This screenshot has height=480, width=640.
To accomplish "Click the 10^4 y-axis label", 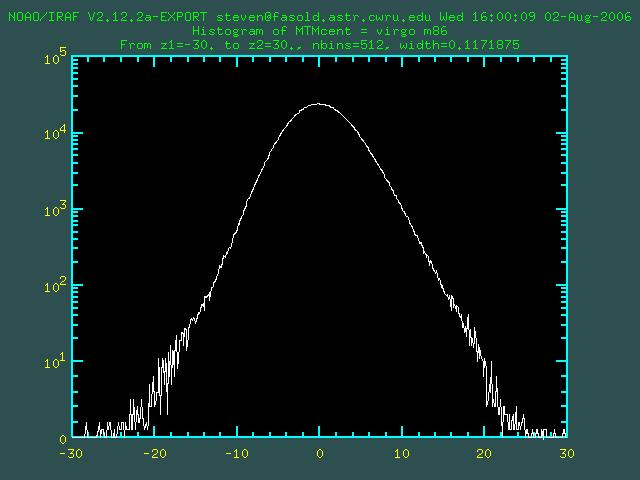I will click(x=55, y=132).
